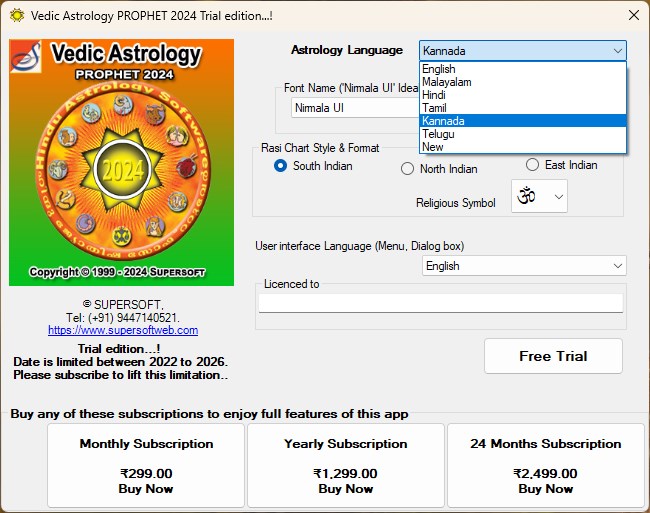Click the Tel: (+91) 9447140521 text

coord(123,318)
